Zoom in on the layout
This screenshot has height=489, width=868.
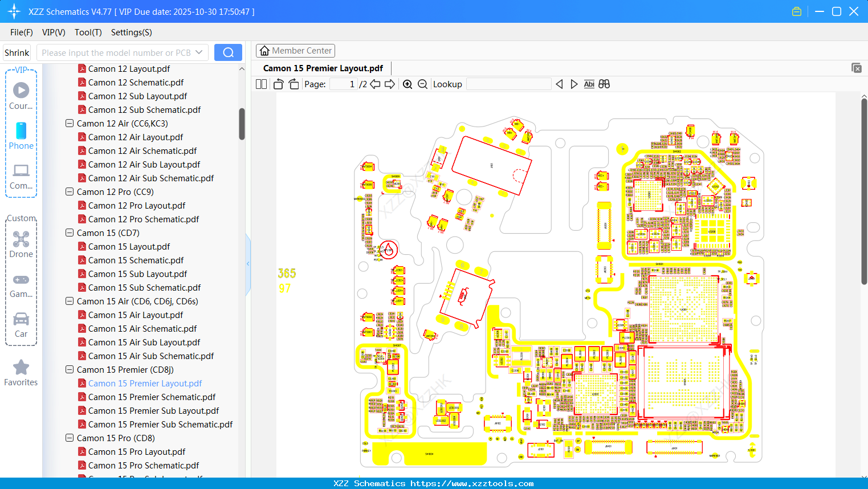click(x=407, y=84)
